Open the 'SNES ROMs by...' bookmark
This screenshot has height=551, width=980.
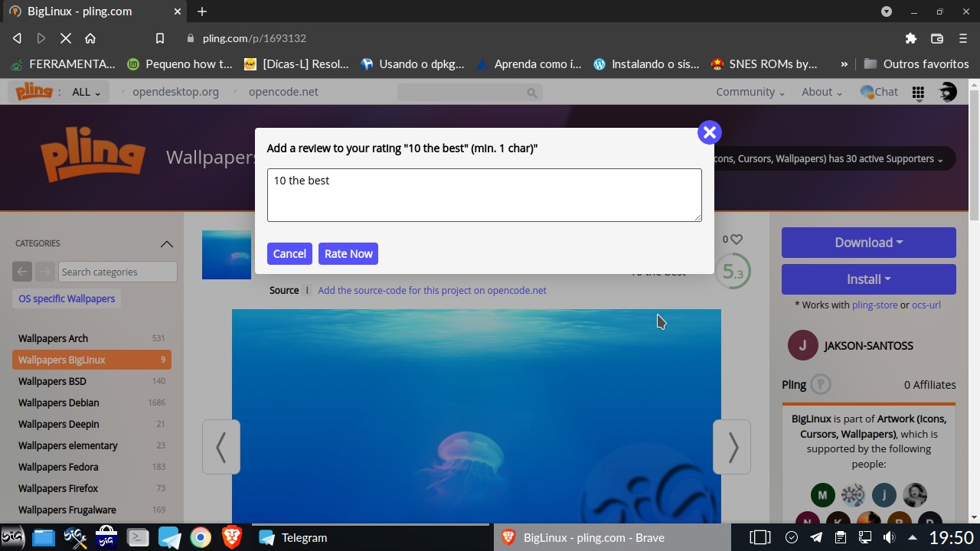tap(764, 64)
